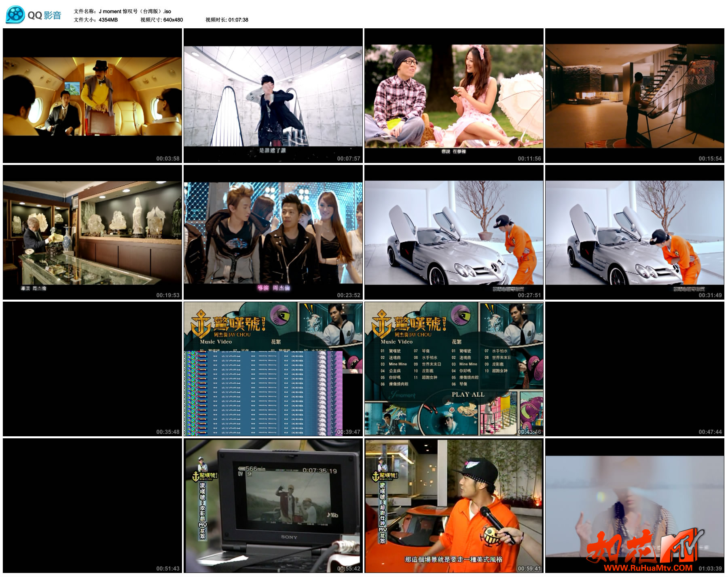Open the black frame thumbnail at 00:51:43
This screenshot has height=577, width=728.
click(x=92, y=505)
